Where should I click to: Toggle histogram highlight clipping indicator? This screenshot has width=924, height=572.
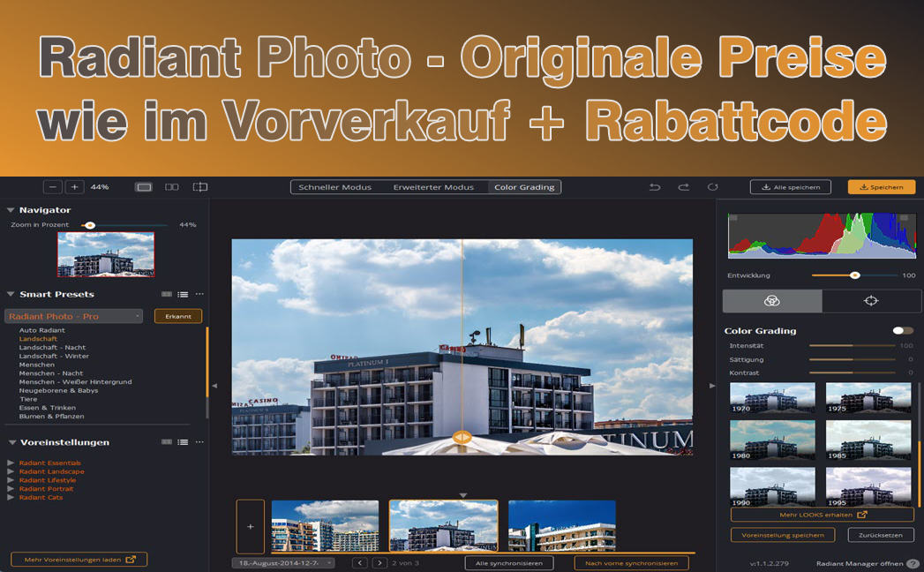[904, 218]
